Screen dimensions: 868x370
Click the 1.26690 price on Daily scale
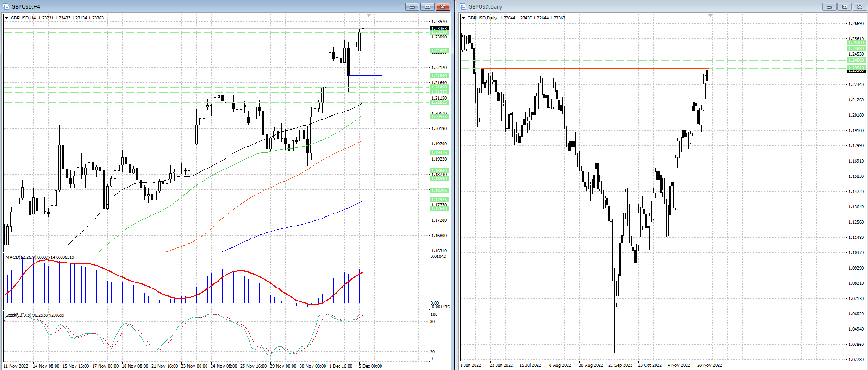click(856, 24)
